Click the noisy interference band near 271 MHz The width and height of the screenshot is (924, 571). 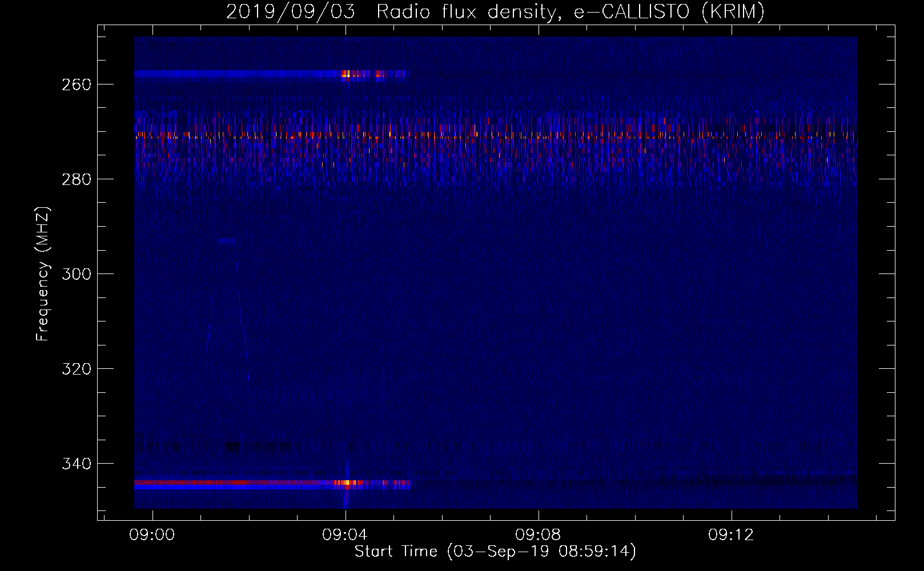[x=496, y=136]
